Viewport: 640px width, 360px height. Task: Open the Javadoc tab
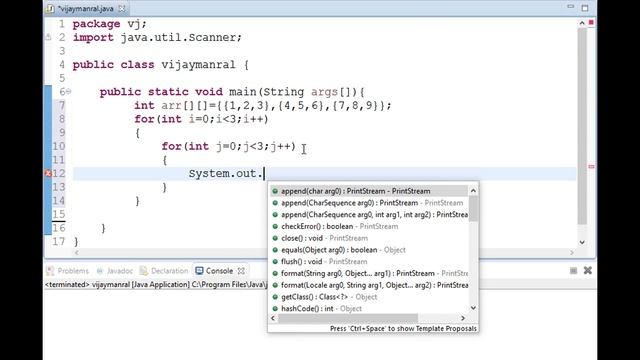point(115,271)
